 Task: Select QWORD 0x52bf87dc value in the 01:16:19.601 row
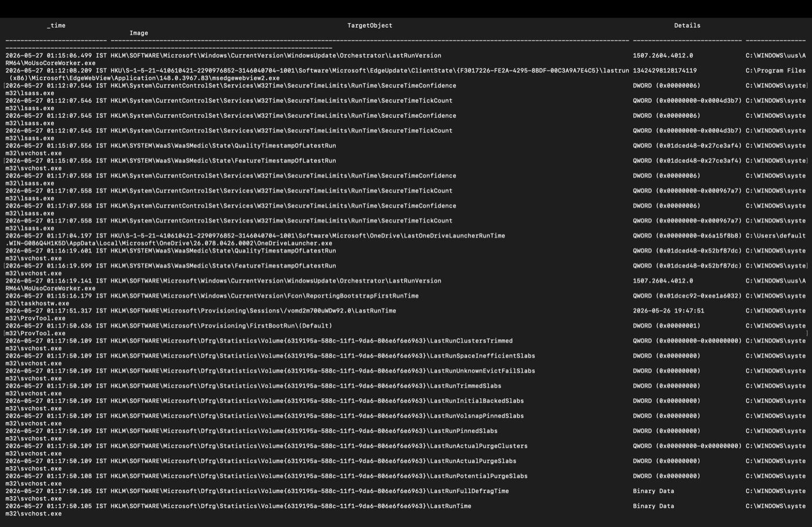pos(687,251)
